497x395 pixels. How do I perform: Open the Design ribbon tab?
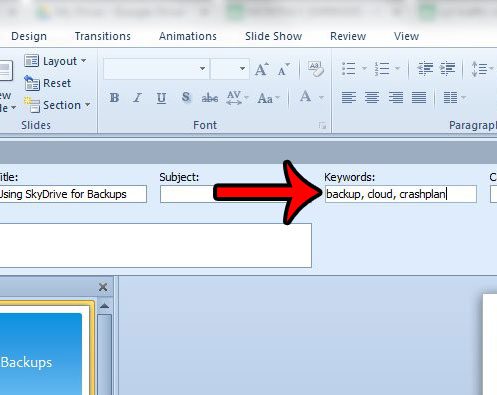pyautogui.click(x=29, y=36)
